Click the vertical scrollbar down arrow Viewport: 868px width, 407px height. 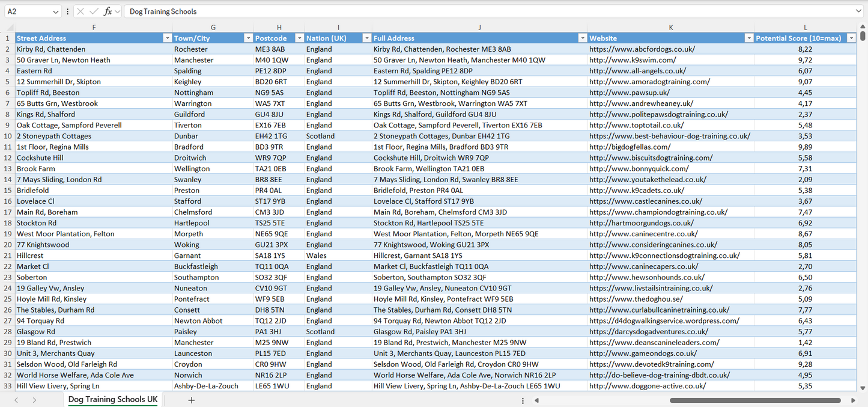pyautogui.click(x=863, y=388)
